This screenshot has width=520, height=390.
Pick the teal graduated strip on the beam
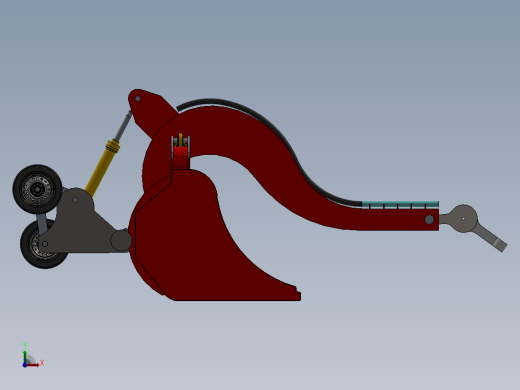click(400, 205)
